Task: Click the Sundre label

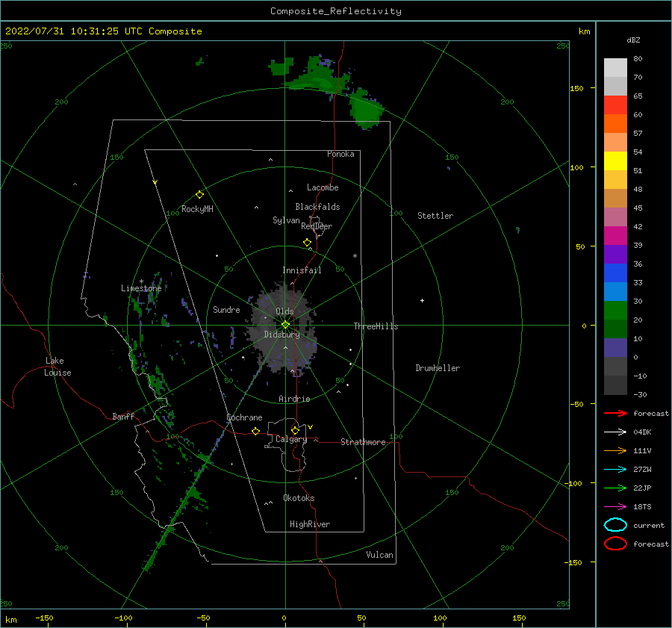Action: (226, 309)
